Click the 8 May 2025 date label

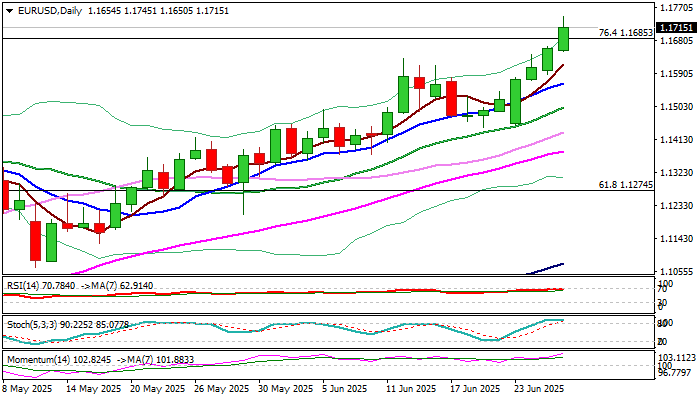[x=28, y=389]
